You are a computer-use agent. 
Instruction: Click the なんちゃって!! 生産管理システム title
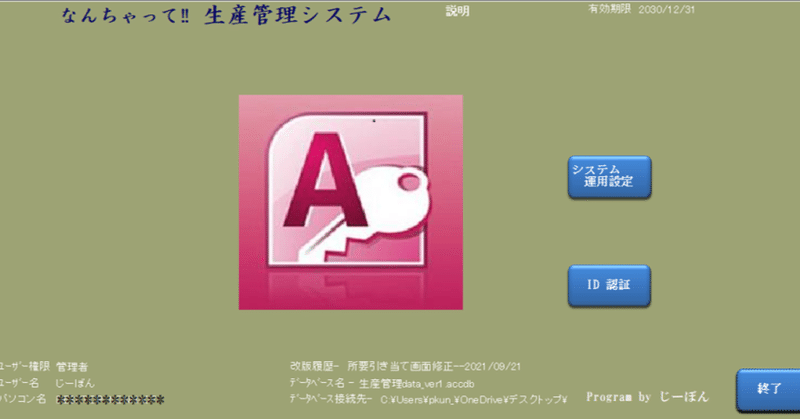[x=226, y=15]
